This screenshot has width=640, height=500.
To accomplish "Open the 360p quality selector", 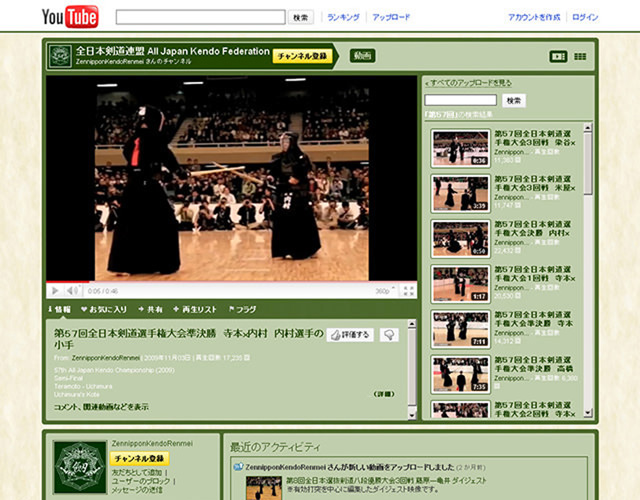I will [385, 291].
